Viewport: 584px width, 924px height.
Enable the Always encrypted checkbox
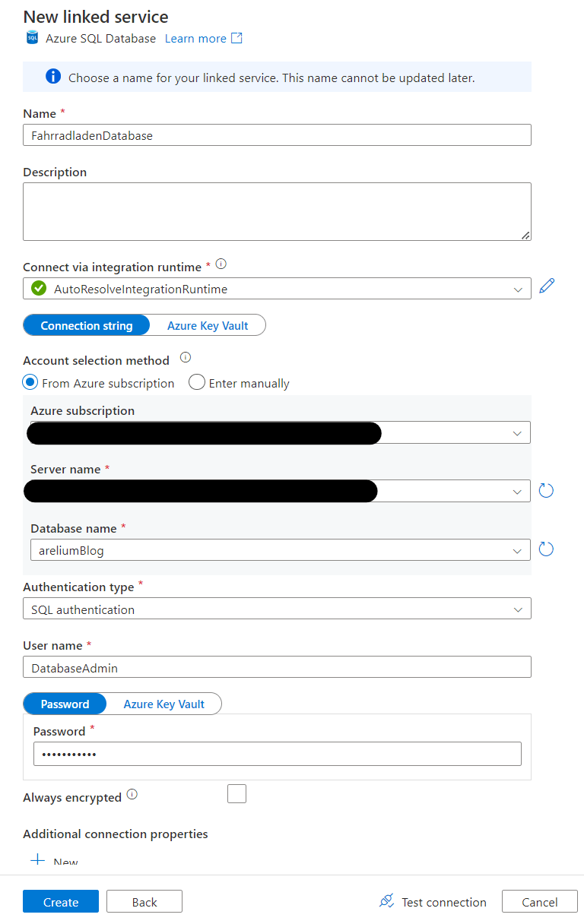point(236,793)
